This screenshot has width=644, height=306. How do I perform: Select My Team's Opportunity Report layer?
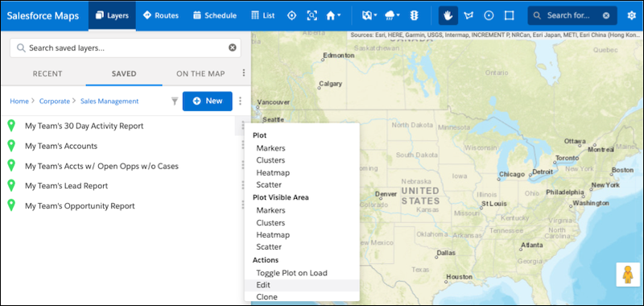[x=80, y=206]
